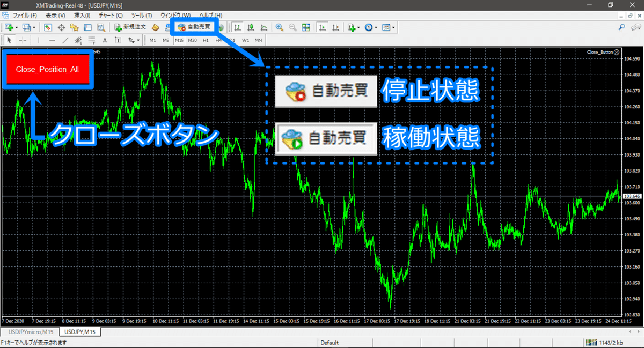The height and width of the screenshot is (348, 644).
Task: Select the Candlestick chart icon
Action: (250, 27)
